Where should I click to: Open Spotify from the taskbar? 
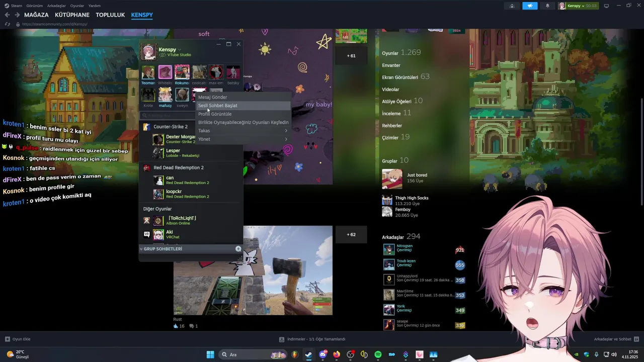(378, 354)
